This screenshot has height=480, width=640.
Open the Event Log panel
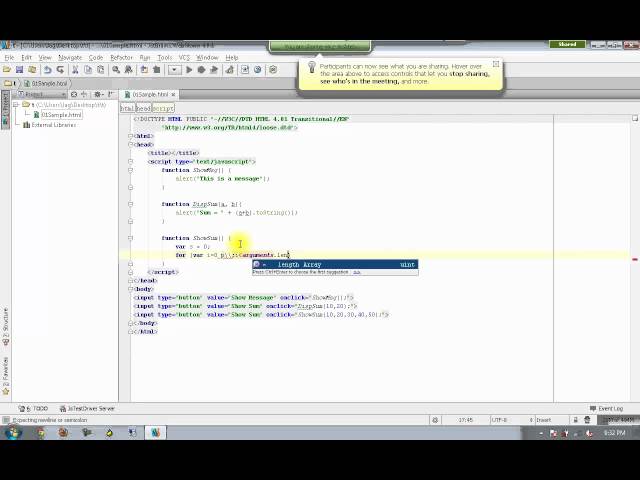[x=607, y=409]
